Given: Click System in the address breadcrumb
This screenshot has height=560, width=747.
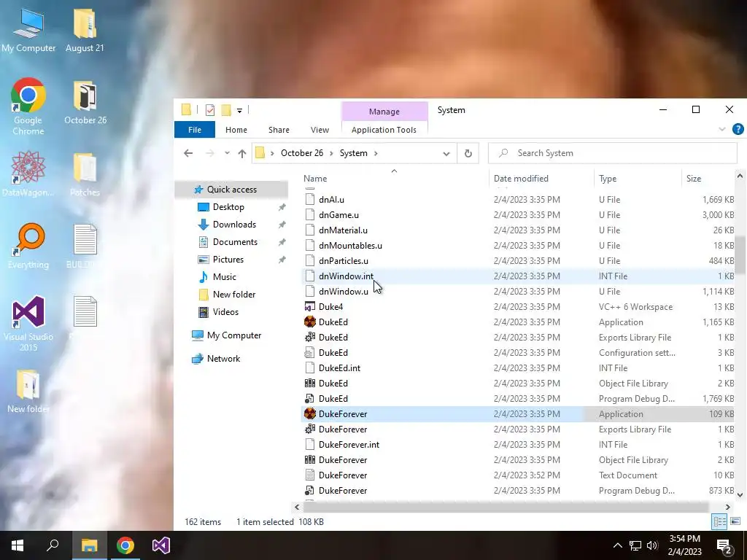Looking at the screenshot, I should click(x=354, y=153).
